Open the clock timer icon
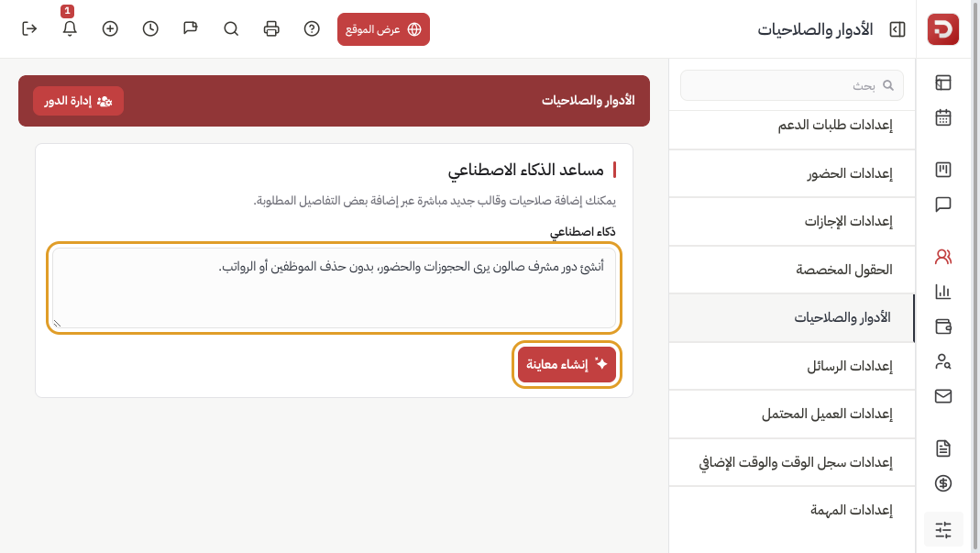The image size is (980, 553). pos(150,28)
